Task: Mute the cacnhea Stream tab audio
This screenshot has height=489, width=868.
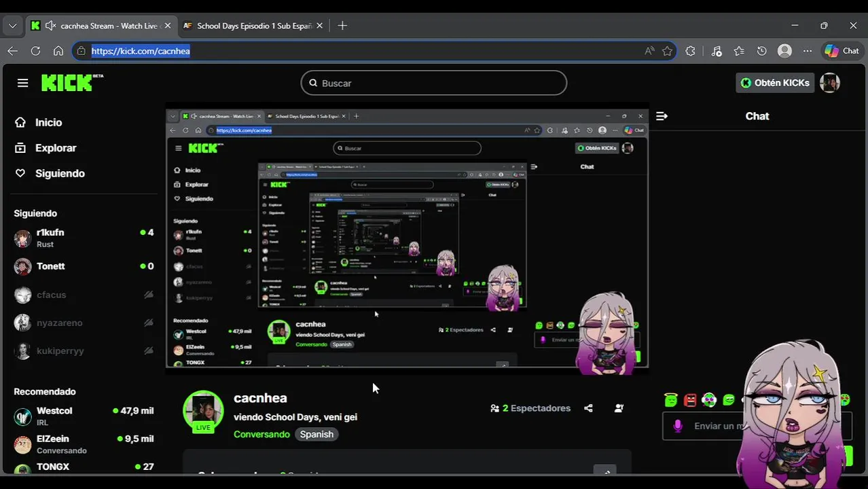Action: [50, 26]
